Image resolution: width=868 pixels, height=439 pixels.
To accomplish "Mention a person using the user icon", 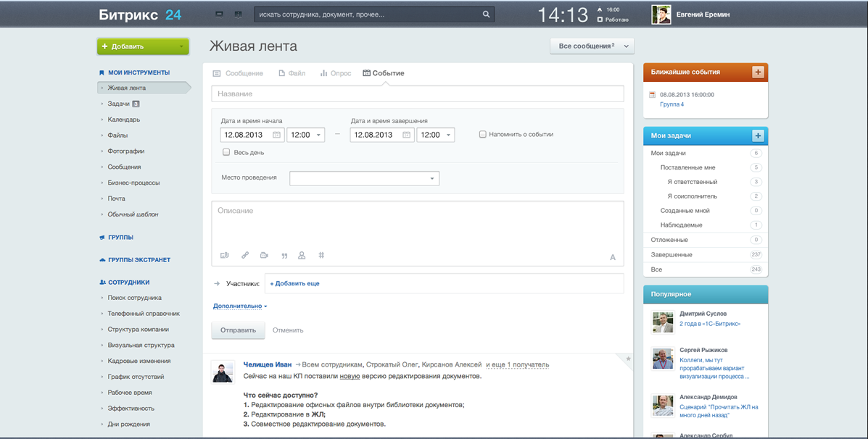I will (x=302, y=256).
